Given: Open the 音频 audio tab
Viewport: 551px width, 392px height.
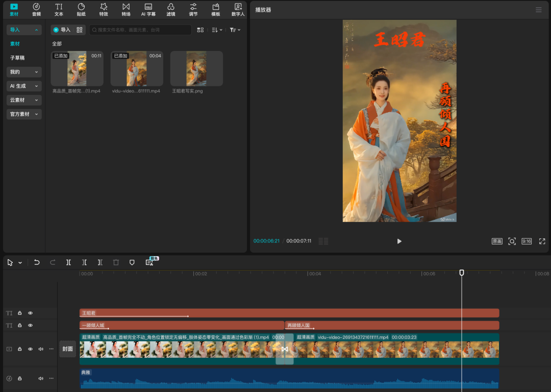Looking at the screenshot, I should pos(36,10).
